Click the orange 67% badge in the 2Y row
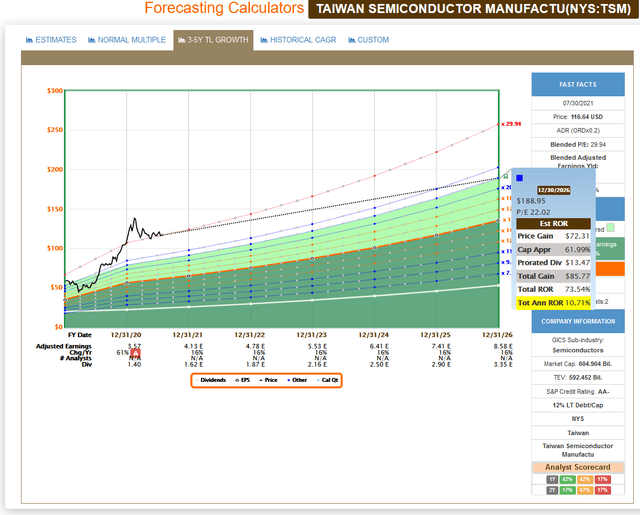The height and width of the screenshot is (515, 640). click(x=585, y=490)
